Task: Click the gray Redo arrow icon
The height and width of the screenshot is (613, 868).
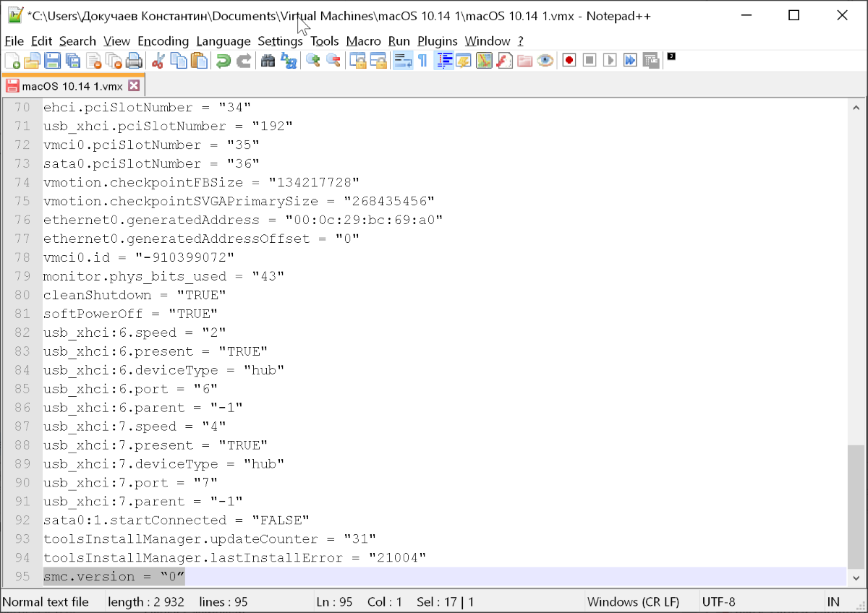Action: (x=244, y=61)
